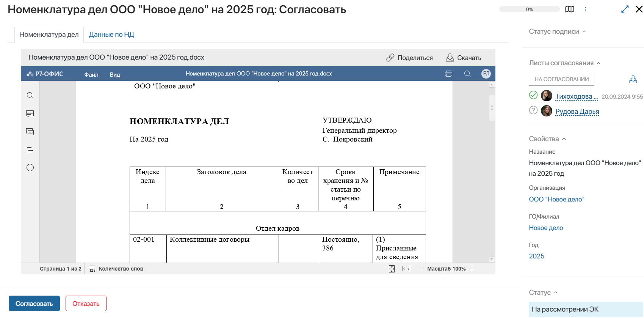Click the УТВЕРЖДАЮ text in document
The width and height of the screenshot is (644, 318).
click(x=347, y=120)
